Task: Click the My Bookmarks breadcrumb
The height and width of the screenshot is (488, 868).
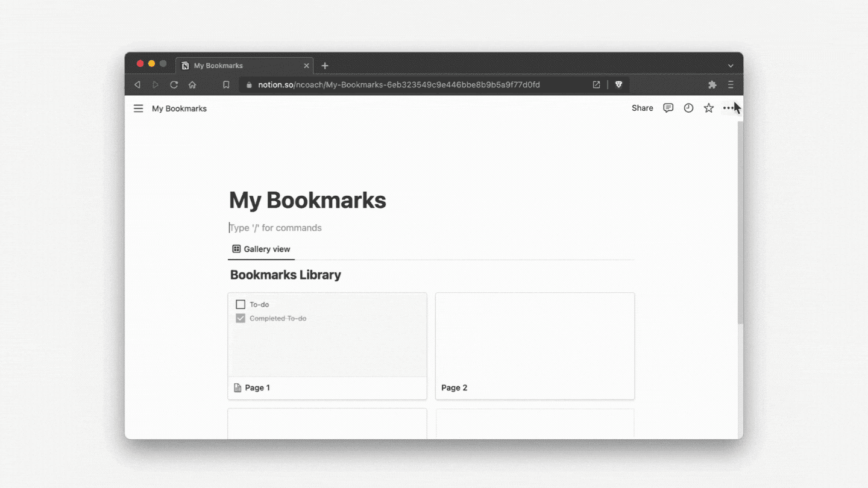Action: (179, 108)
